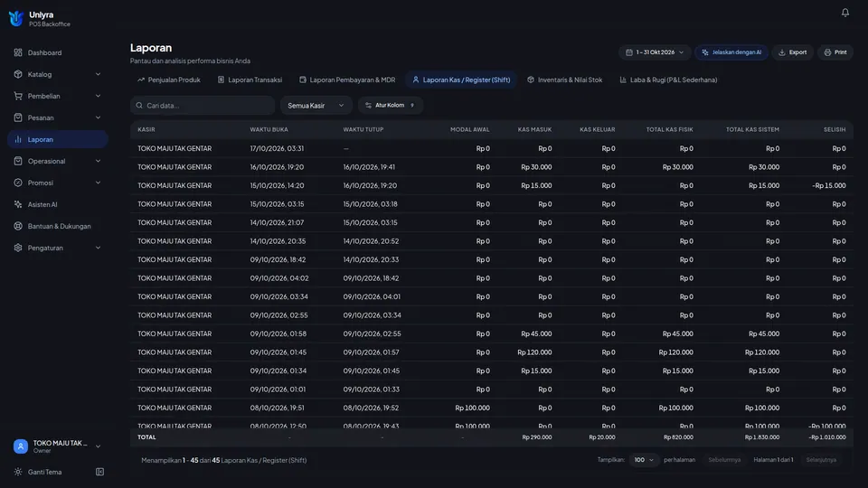This screenshot has height=488, width=868.
Task: Click the Pesanan bag icon
Action: [x=18, y=117]
